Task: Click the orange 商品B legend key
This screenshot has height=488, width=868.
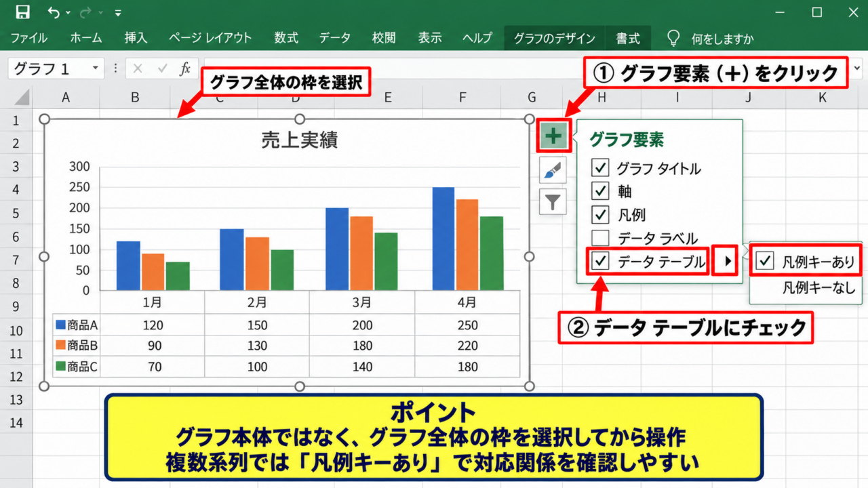Action: point(60,346)
